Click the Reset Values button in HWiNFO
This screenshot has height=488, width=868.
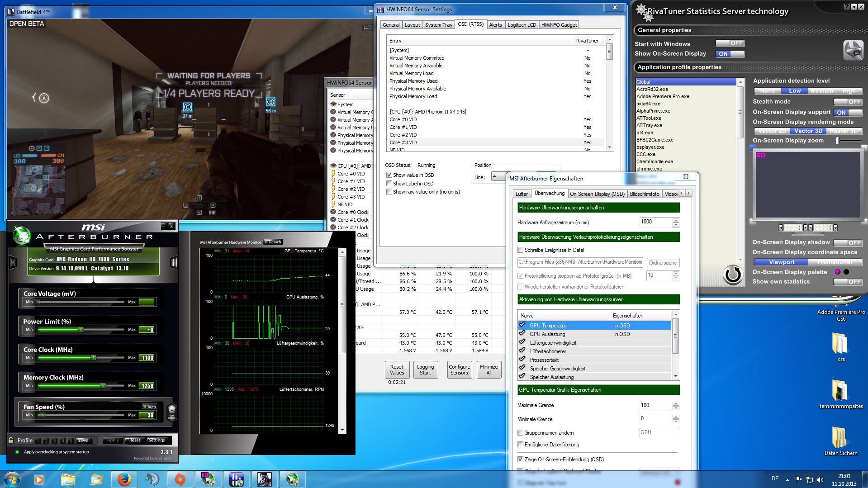point(397,370)
